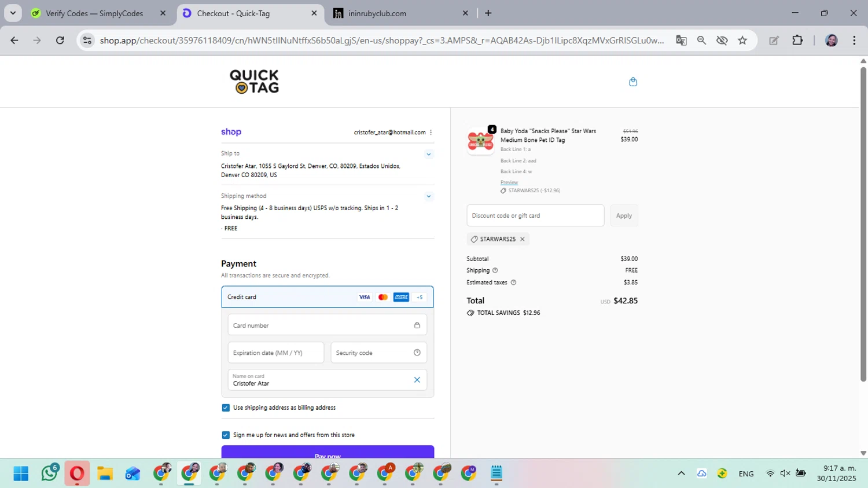Switch to Verify Codes — SimplyCodes tab
This screenshot has width=868, height=488.
click(x=94, y=13)
